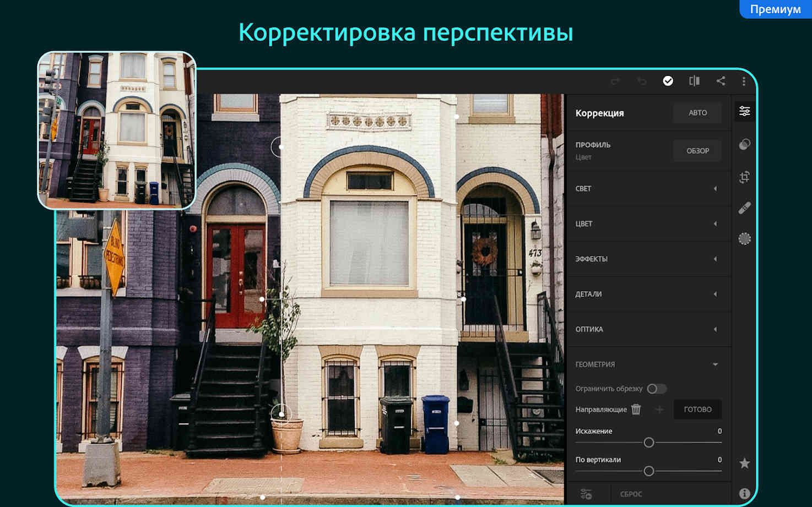This screenshot has height=507, width=812.
Task: Click the circled lower guide handle above the flowerpot
Action: (281, 413)
